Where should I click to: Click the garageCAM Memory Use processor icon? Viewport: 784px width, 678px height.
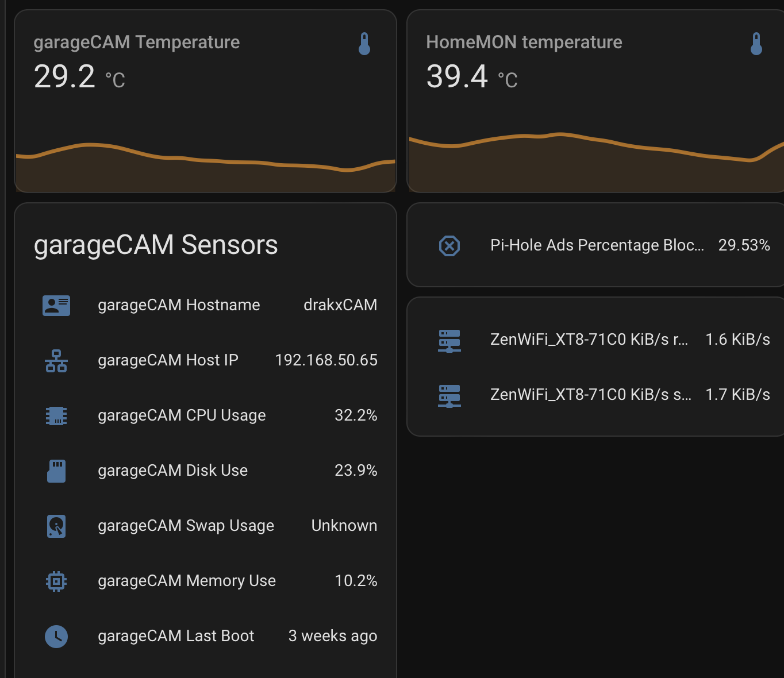[56, 581]
